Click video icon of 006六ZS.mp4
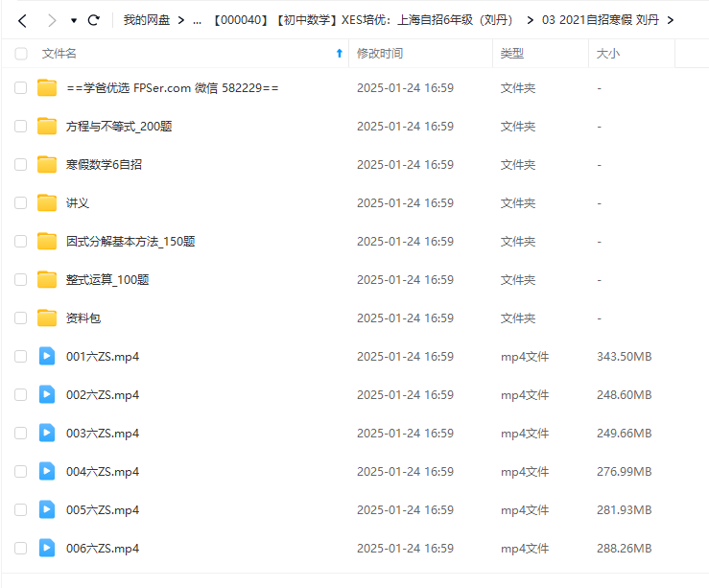Viewport: 709px width, 588px height. pos(47,549)
